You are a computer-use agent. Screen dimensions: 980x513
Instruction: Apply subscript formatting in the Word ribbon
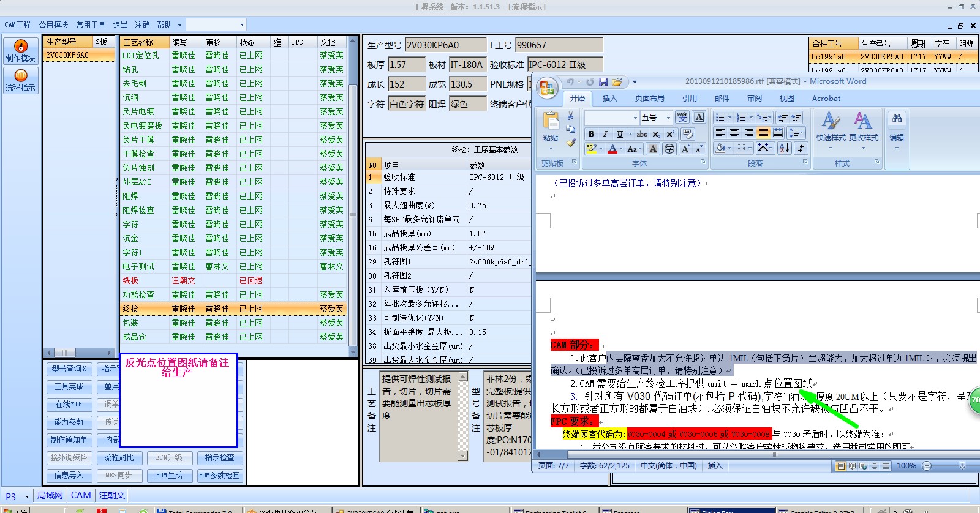[656, 133]
